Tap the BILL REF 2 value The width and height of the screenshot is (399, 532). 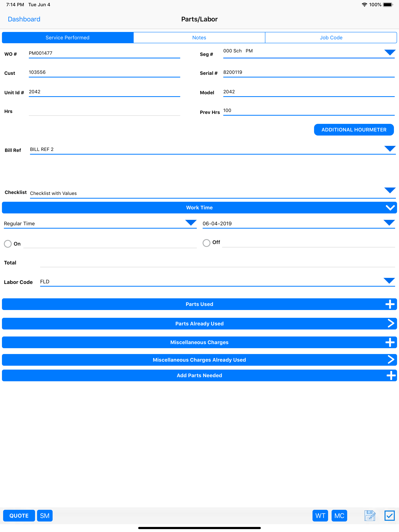(x=42, y=149)
